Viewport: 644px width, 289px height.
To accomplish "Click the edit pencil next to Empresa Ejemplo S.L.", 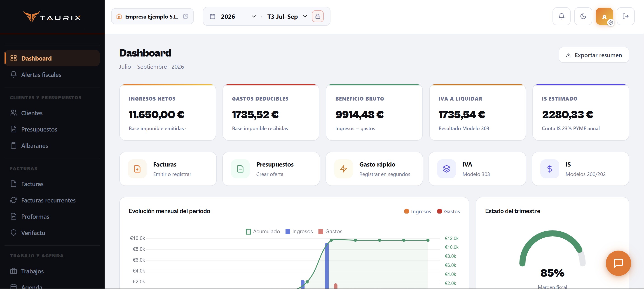I will click(x=185, y=16).
